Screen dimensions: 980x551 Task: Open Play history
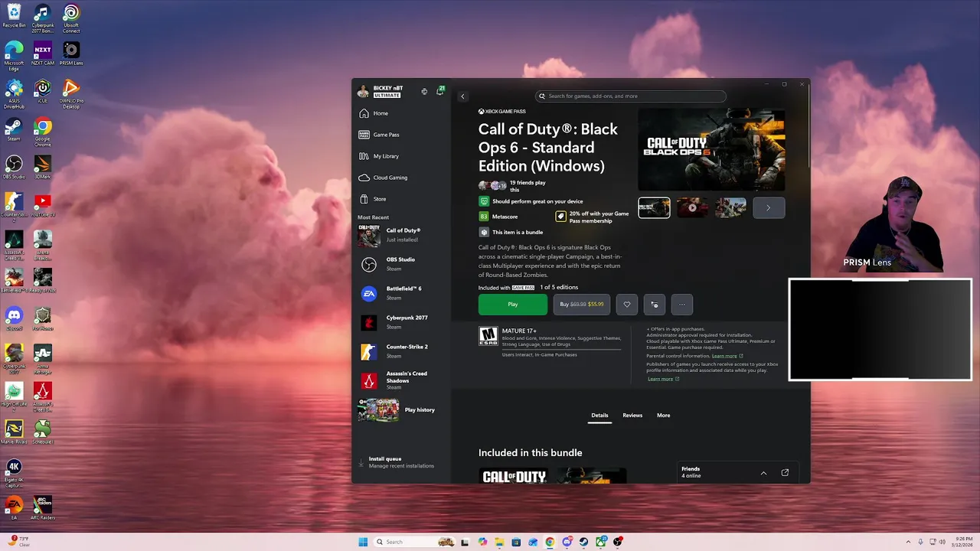click(401, 410)
